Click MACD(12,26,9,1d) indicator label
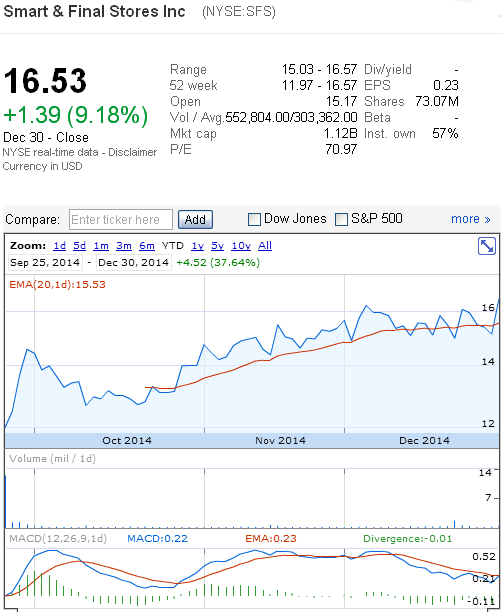The image size is (503, 612). [58, 539]
